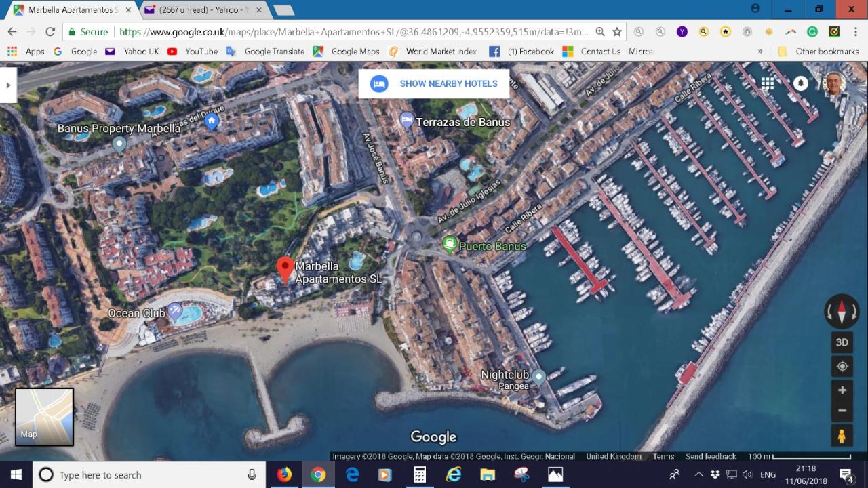
Task: Click United Kingdom footer link
Action: tap(613, 456)
